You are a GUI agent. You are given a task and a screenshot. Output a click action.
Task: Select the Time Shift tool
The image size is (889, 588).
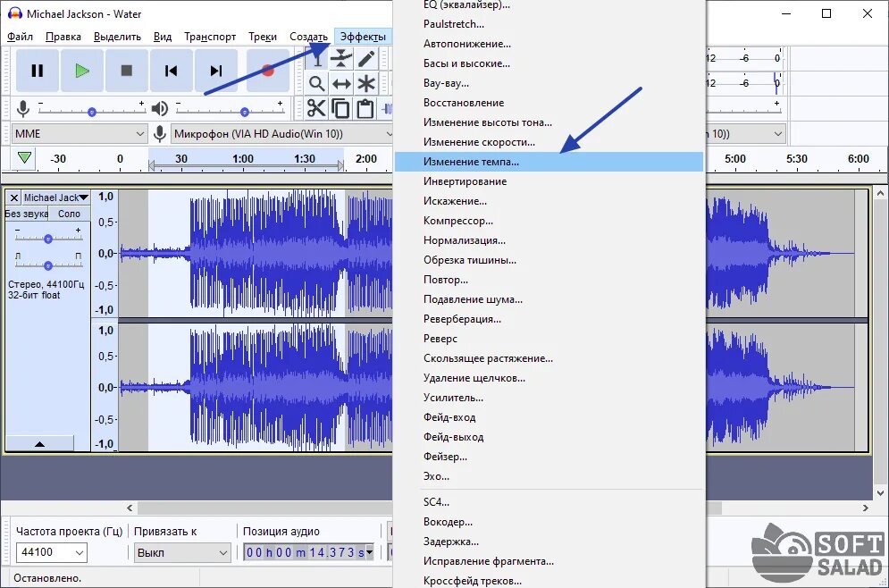[341, 84]
